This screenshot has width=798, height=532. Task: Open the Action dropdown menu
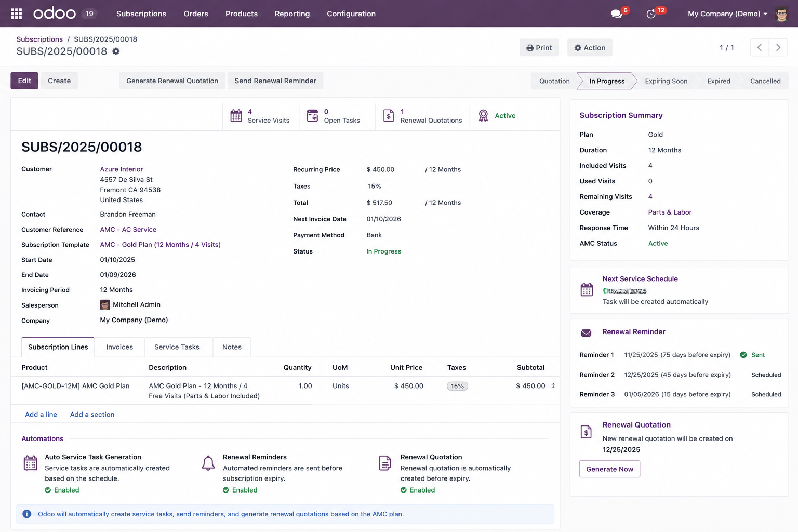click(x=590, y=48)
